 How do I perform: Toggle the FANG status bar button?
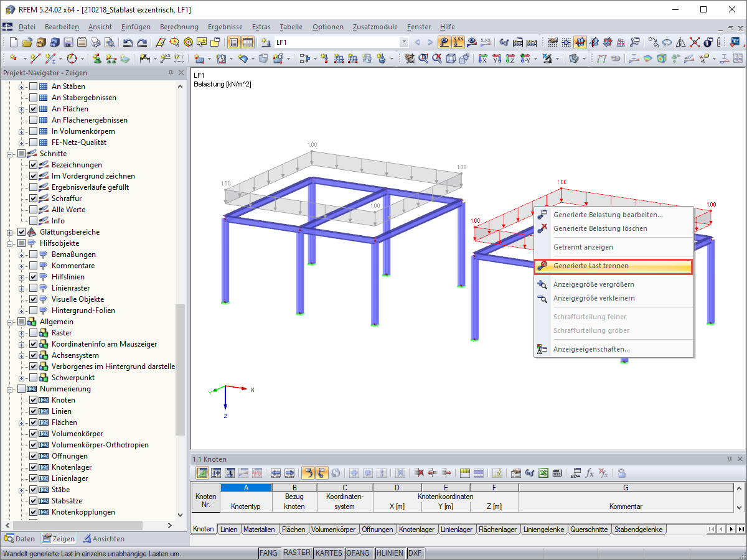point(268,553)
